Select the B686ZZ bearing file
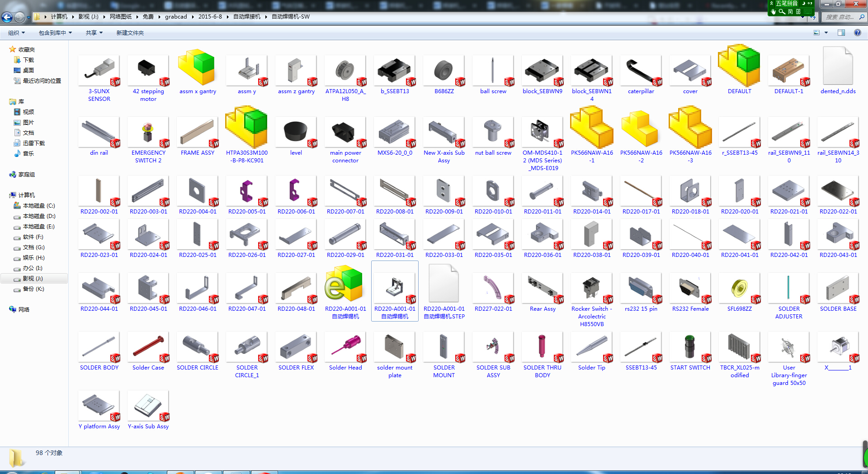 coord(444,73)
